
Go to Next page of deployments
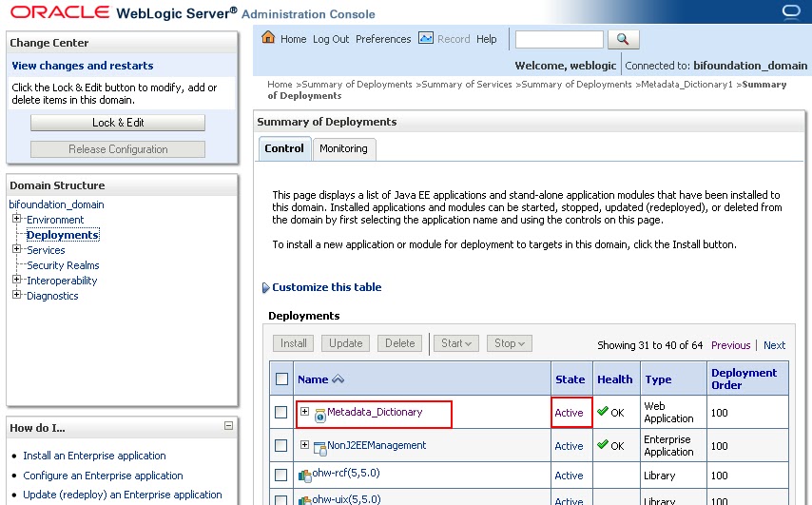coord(774,345)
